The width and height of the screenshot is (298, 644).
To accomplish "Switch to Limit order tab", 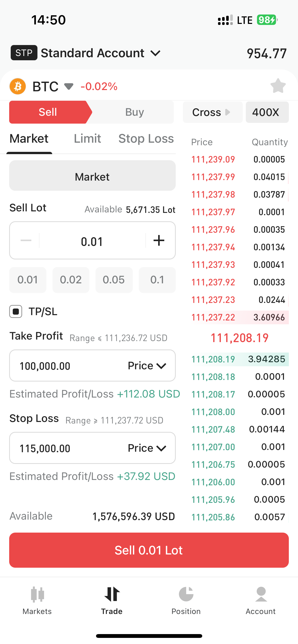I will pos(87,139).
